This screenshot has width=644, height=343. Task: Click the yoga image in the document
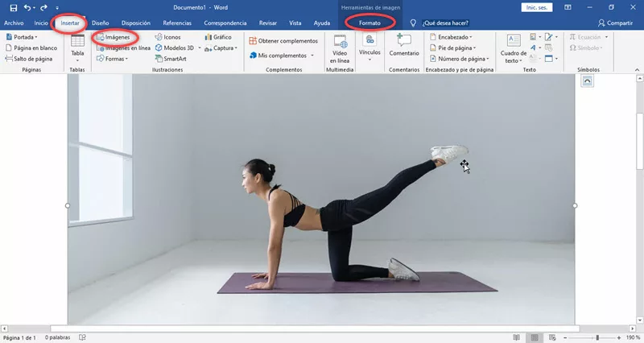click(x=321, y=199)
